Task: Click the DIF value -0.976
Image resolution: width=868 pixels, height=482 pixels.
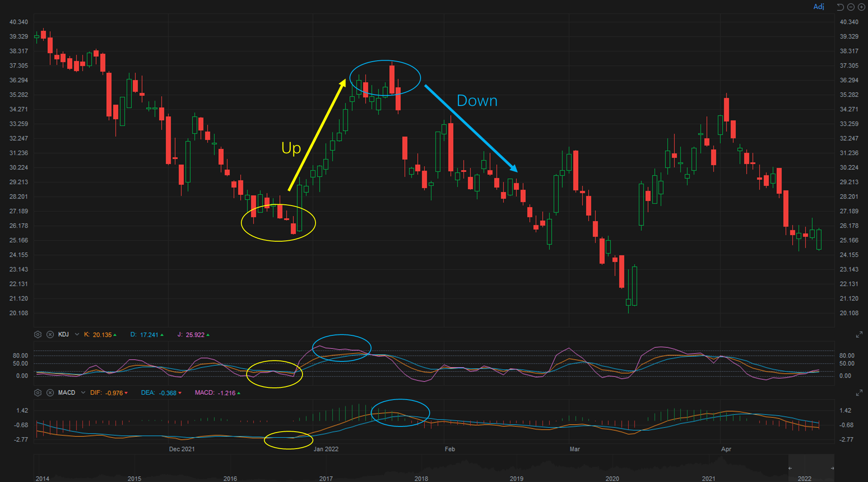Action: (x=114, y=393)
